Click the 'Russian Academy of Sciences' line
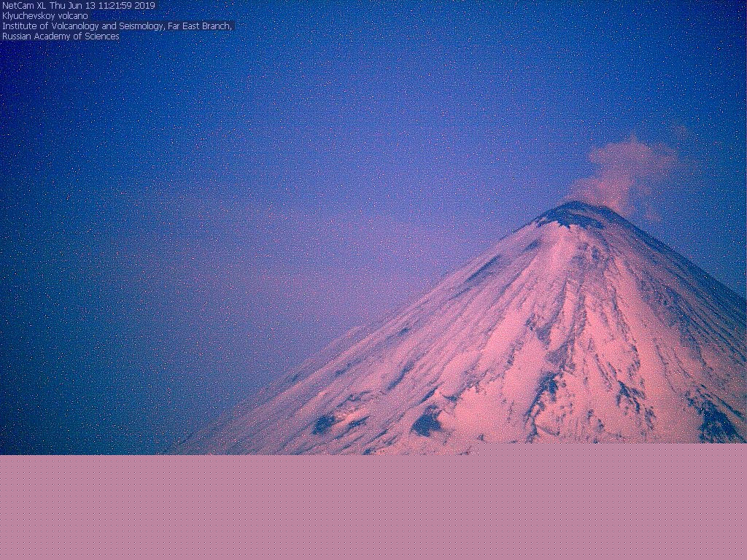 tap(61, 36)
